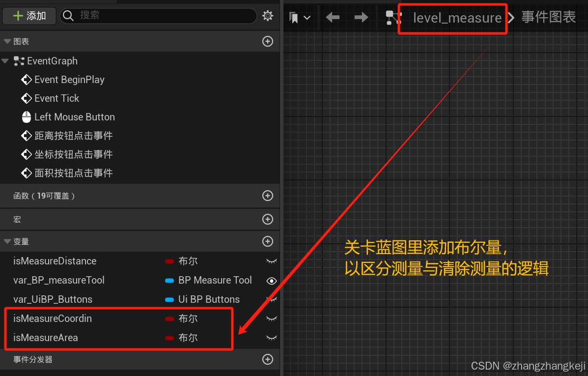
Task: Select the var_UiBP_Buttons variable
Action: point(53,299)
